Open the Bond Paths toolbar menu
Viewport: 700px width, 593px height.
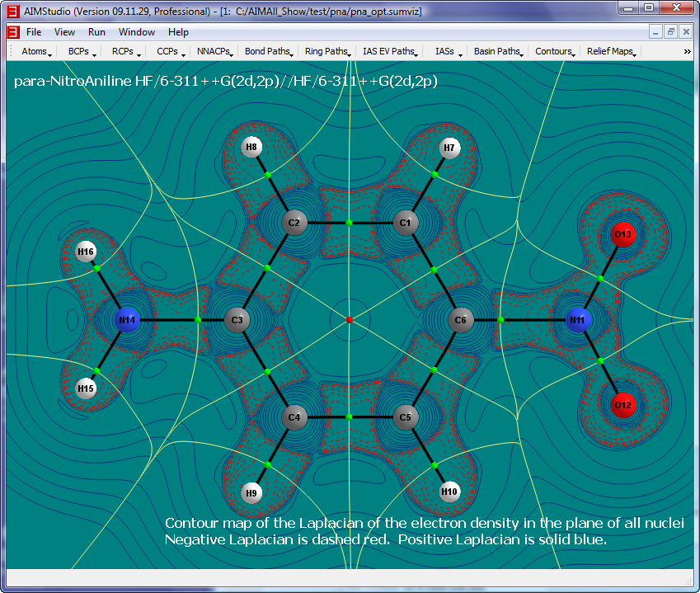pos(269,51)
